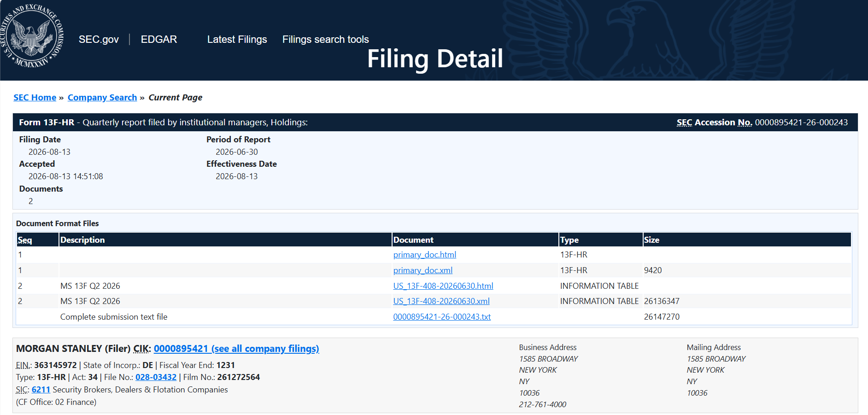This screenshot has width=868, height=415.
Task: Open SIC code 6211 link
Action: 41,390
